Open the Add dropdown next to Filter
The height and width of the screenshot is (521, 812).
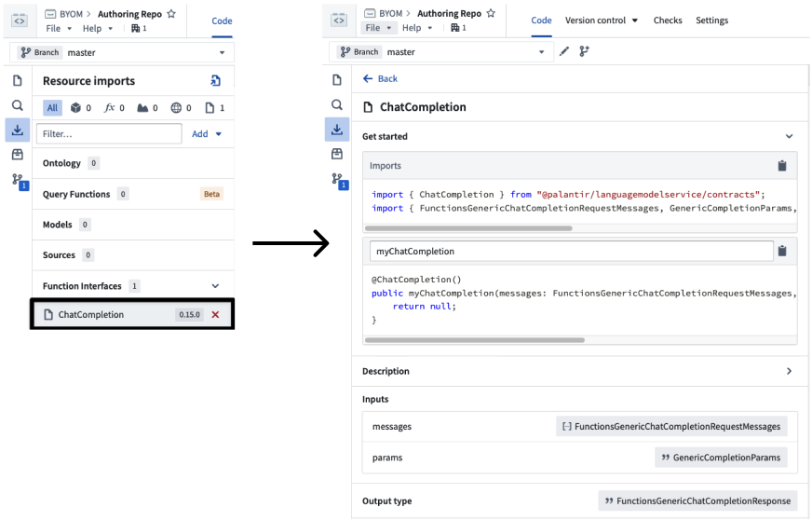[x=207, y=134]
